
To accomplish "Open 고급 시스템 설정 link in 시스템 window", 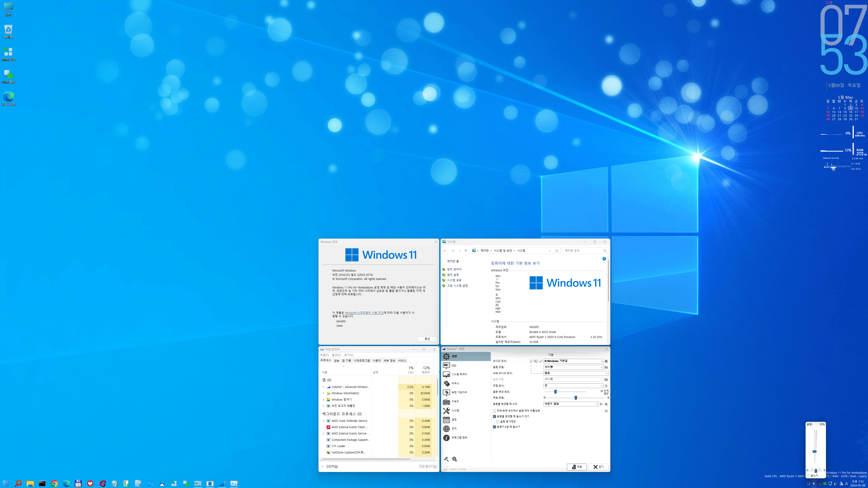I will (457, 286).
